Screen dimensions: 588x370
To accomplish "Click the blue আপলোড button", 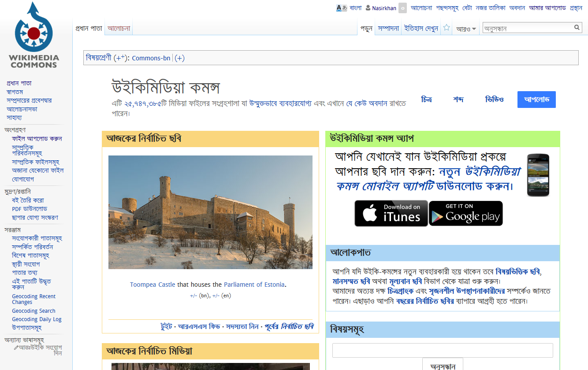I will click(536, 99).
